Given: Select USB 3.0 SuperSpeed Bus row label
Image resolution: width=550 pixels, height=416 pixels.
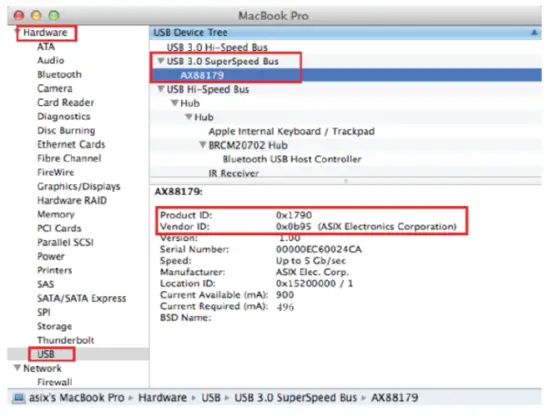Looking at the screenshot, I should pyautogui.click(x=223, y=61).
